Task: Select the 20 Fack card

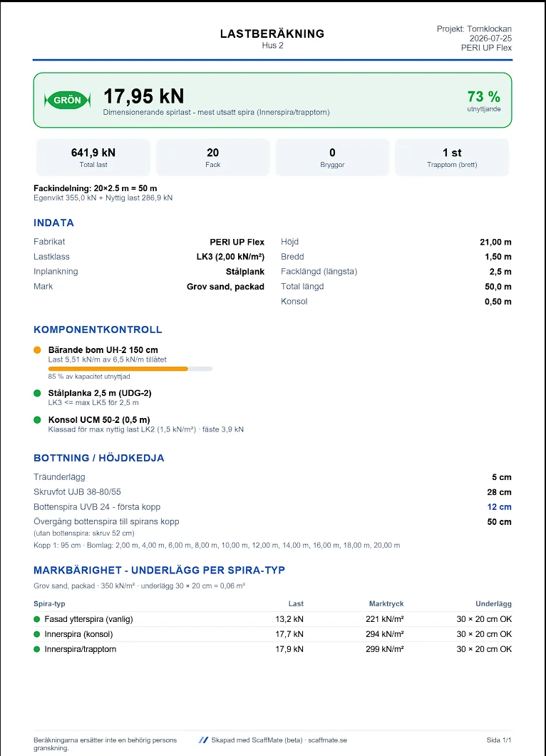Action: pyautogui.click(x=213, y=157)
